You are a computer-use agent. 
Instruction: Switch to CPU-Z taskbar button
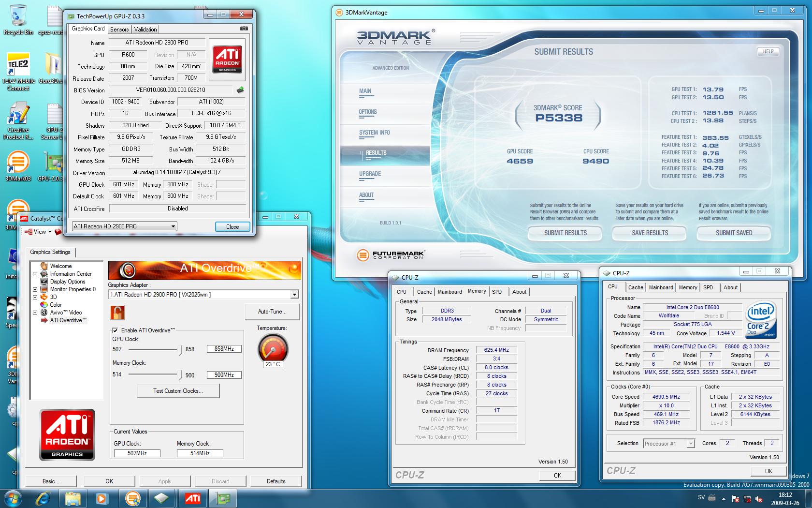(x=162, y=498)
